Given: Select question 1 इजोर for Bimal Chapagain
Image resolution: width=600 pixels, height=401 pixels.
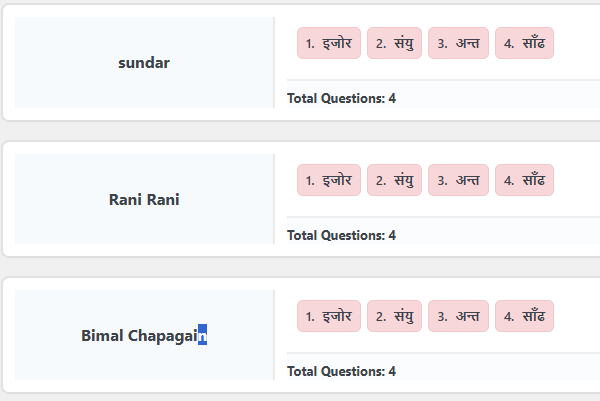Looking at the screenshot, I should point(329,316).
